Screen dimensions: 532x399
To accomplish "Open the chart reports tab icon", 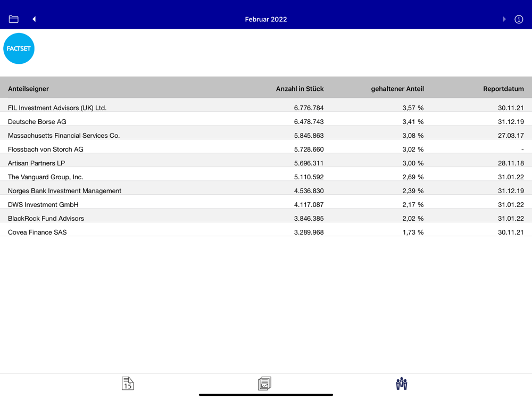I will click(x=264, y=384).
